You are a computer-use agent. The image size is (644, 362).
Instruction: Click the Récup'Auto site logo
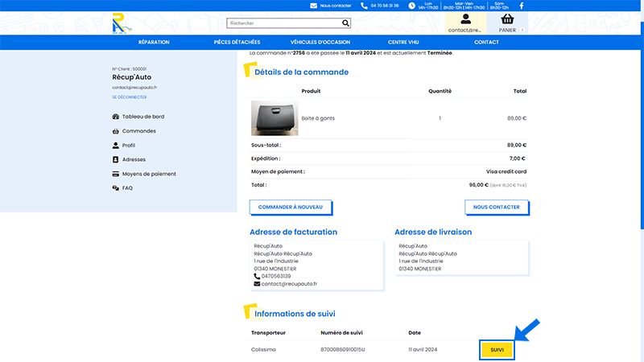pos(122,23)
